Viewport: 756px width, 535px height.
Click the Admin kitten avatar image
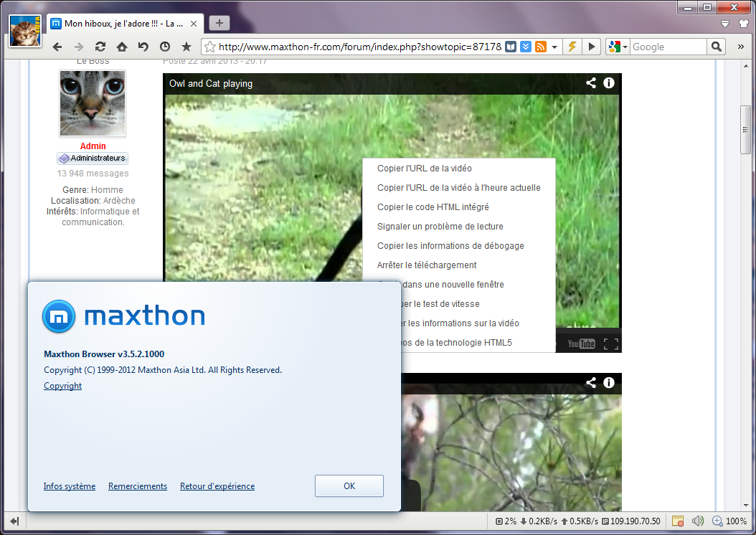(93, 103)
